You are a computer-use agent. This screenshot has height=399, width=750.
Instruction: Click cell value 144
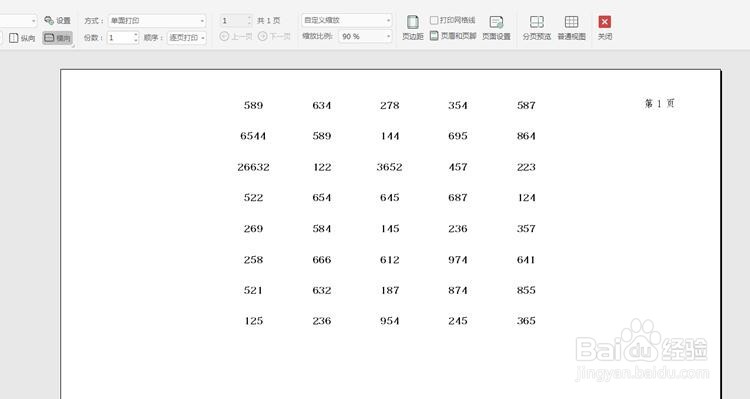point(390,136)
